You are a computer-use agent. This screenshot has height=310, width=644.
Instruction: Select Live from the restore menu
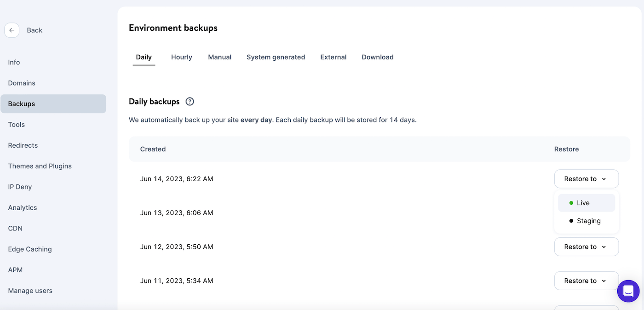[584, 202]
